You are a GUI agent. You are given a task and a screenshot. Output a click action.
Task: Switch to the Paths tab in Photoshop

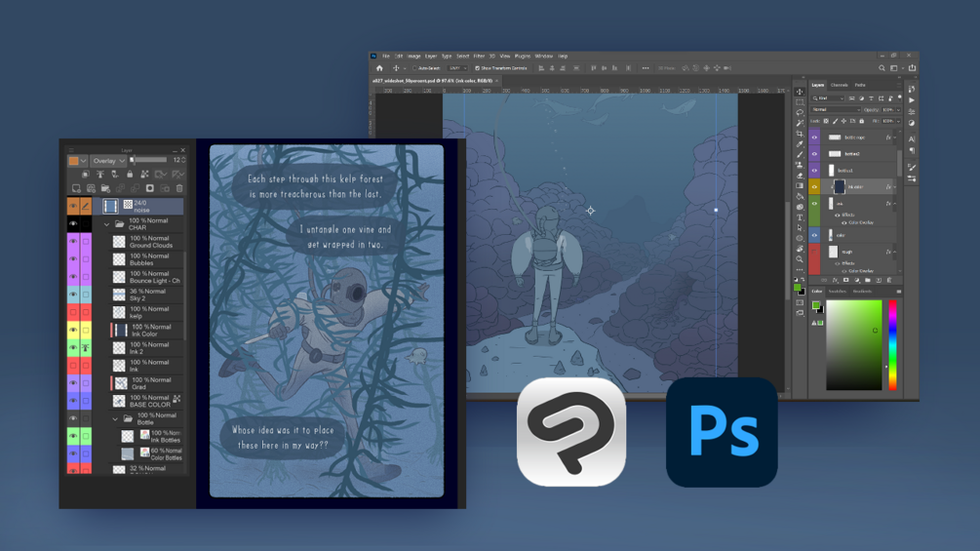pyautogui.click(x=860, y=85)
